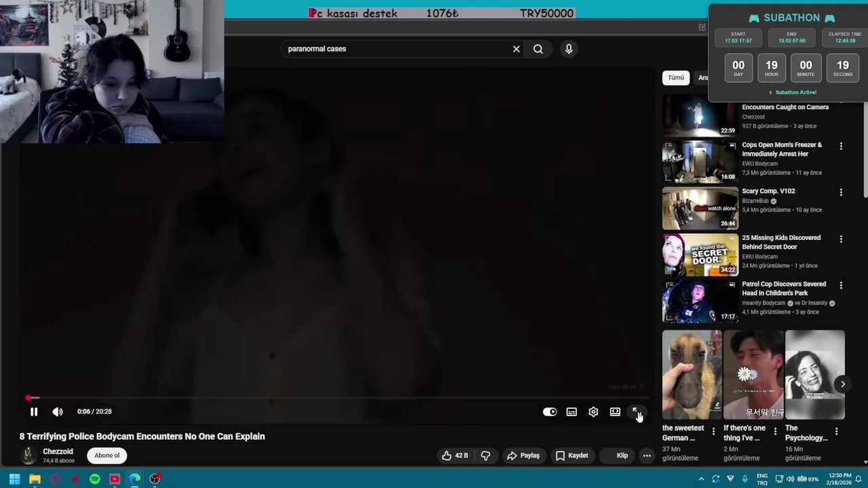Screen dimensions: 868x488
Task: Dislike the video thumbs-down
Action: click(x=486, y=455)
